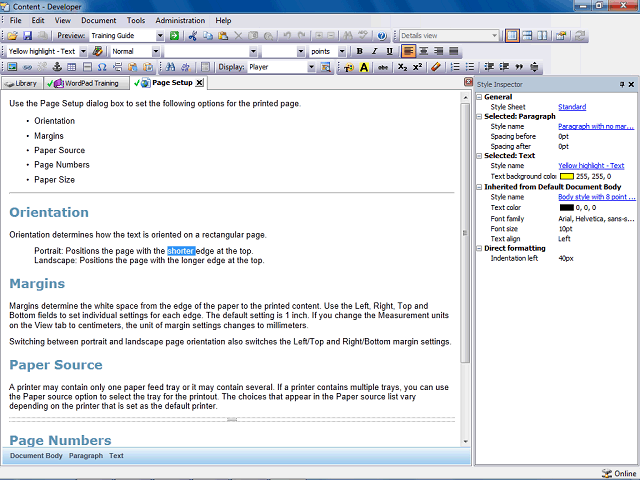The width and height of the screenshot is (640, 480).
Task: Toggle the horizontal split layout button
Action: coord(527,36)
